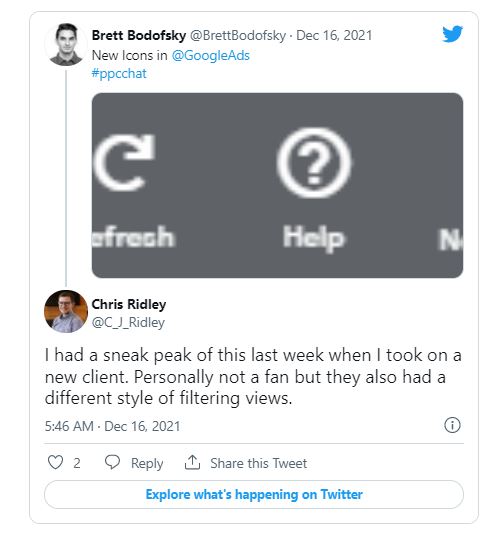Click the Reply text label
This screenshot has height=540, width=490.
pos(147,463)
